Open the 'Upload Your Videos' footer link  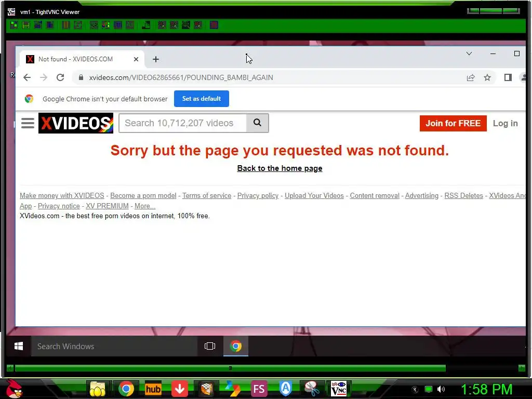pos(314,196)
